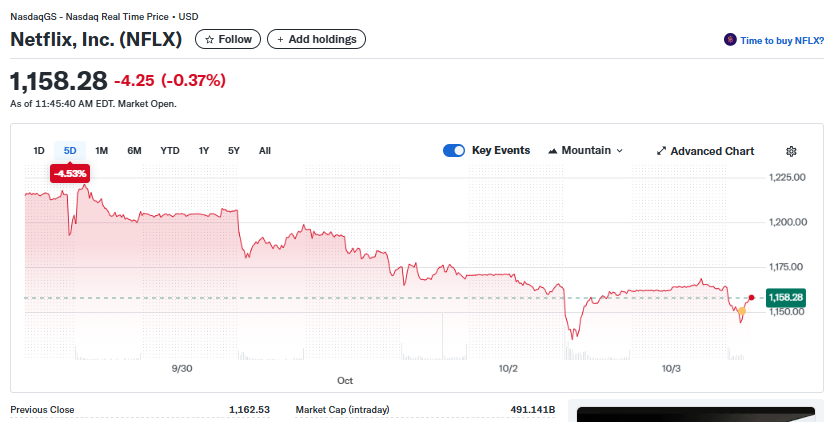Click the mountain chart type icon

pyautogui.click(x=553, y=151)
